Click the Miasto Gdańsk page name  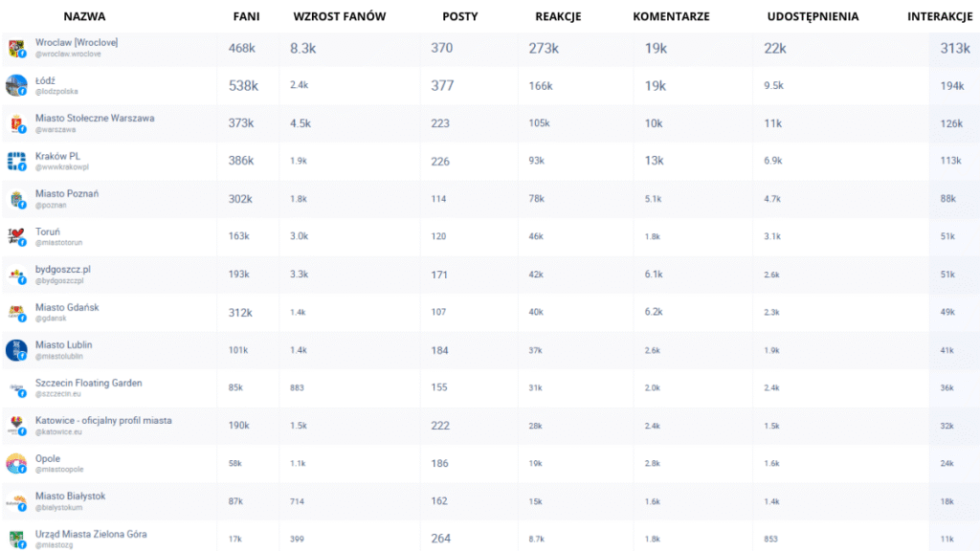[x=67, y=307]
